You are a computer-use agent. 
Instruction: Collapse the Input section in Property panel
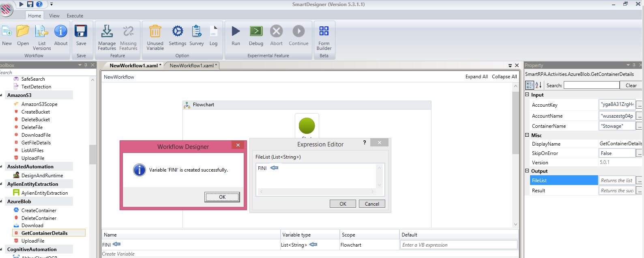[x=527, y=95]
